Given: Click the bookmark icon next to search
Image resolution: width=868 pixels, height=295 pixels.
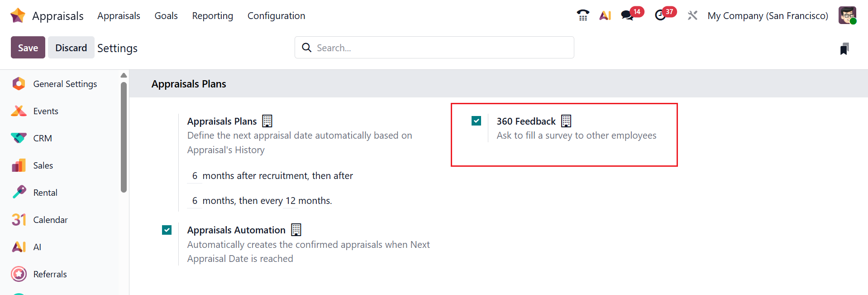Looking at the screenshot, I should [844, 48].
